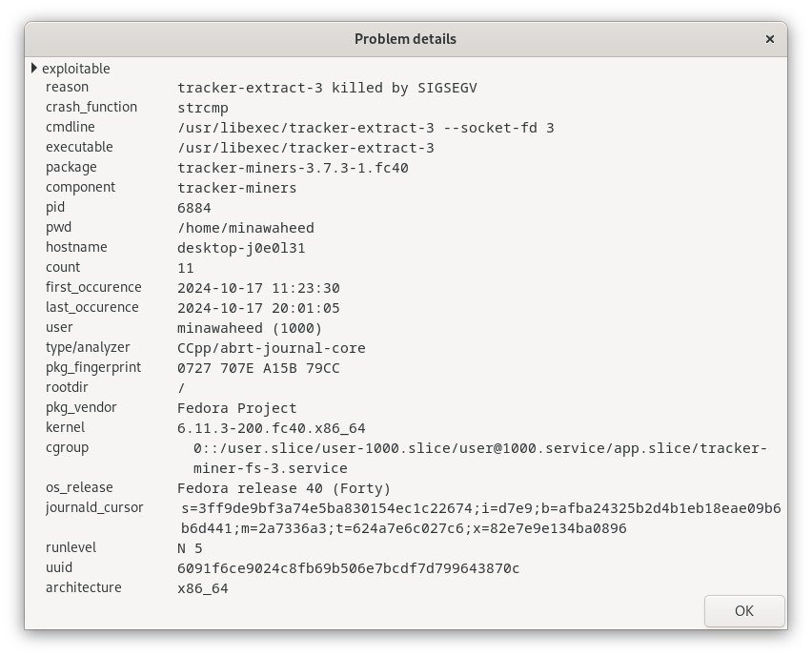This screenshot has width=812, height=657.
Task: Click the cmdline value text
Action: 366,128
